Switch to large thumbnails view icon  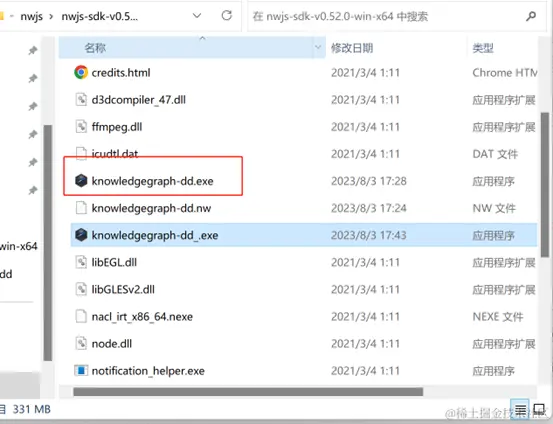[539, 409]
